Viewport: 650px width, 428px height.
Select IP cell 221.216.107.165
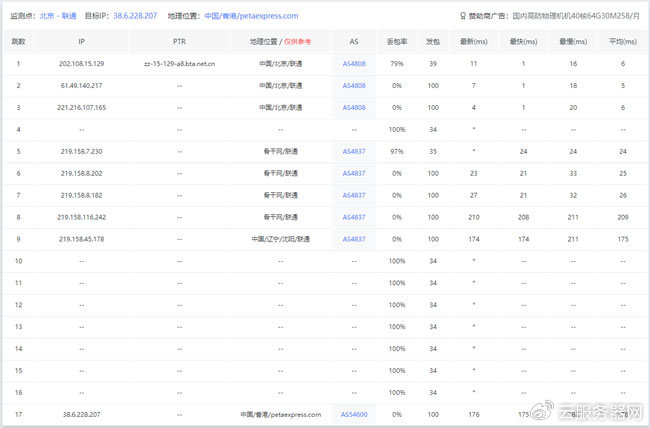pos(82,108)
